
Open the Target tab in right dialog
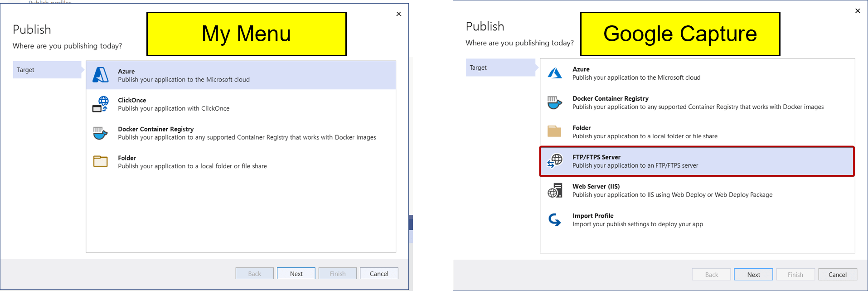pyautogui.click(x=500, y=68)
